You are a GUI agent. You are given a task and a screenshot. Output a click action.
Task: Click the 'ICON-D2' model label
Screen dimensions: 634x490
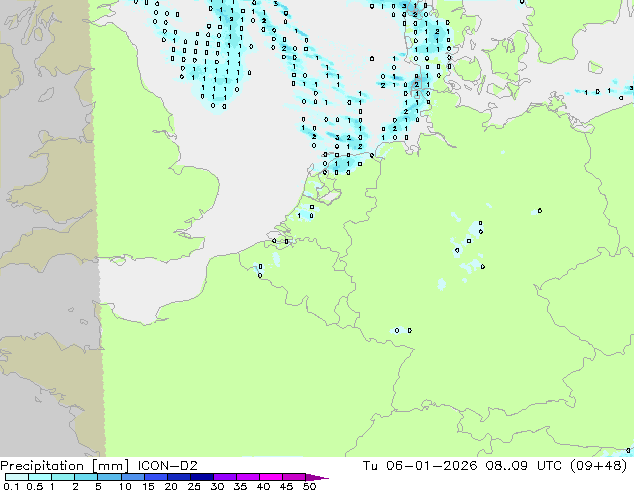click(167, 466)
